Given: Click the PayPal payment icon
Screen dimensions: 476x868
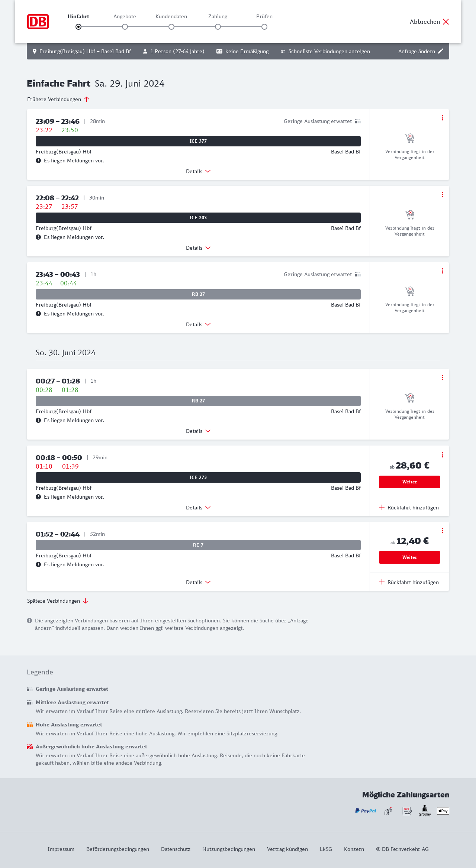Looking at the screenshot, I should [366, 811].
